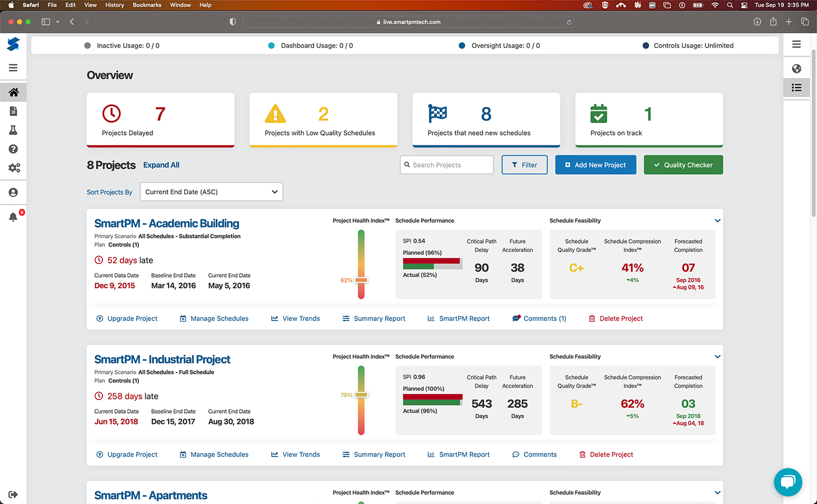
Task: Open the Safari History menu
Action: click(x=114, y=5)
